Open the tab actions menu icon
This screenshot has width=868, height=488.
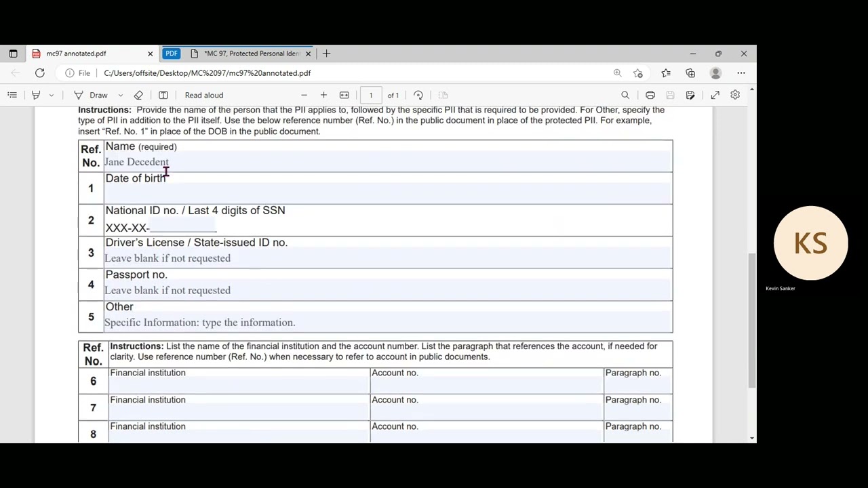(x=13, y=54)
